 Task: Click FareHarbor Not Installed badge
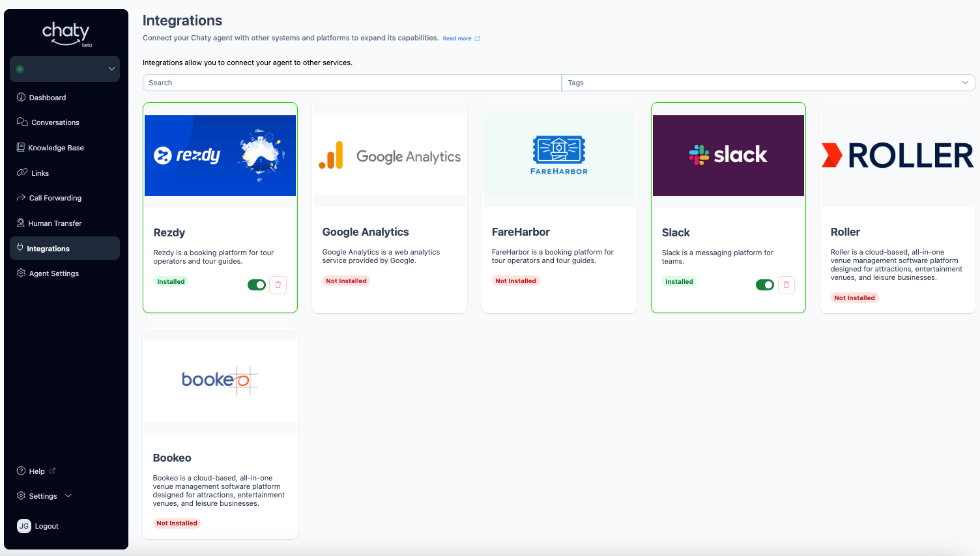(515, 281)
